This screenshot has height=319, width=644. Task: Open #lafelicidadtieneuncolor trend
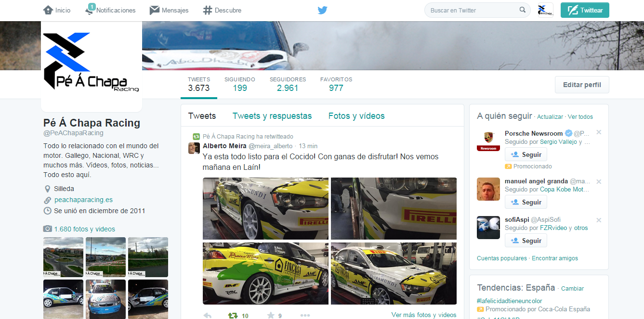pyautogui.click(x=509, y=301)
